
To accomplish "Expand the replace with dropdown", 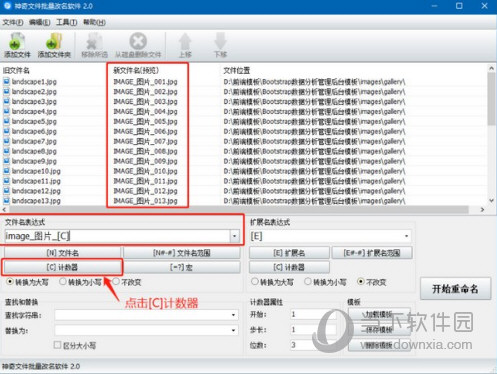I will [233, 330].
